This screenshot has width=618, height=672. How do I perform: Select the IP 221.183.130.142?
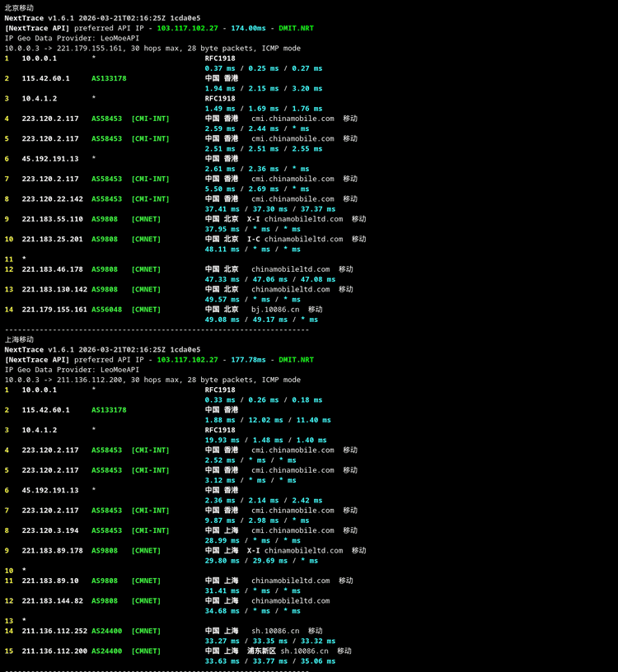[54, 289]
